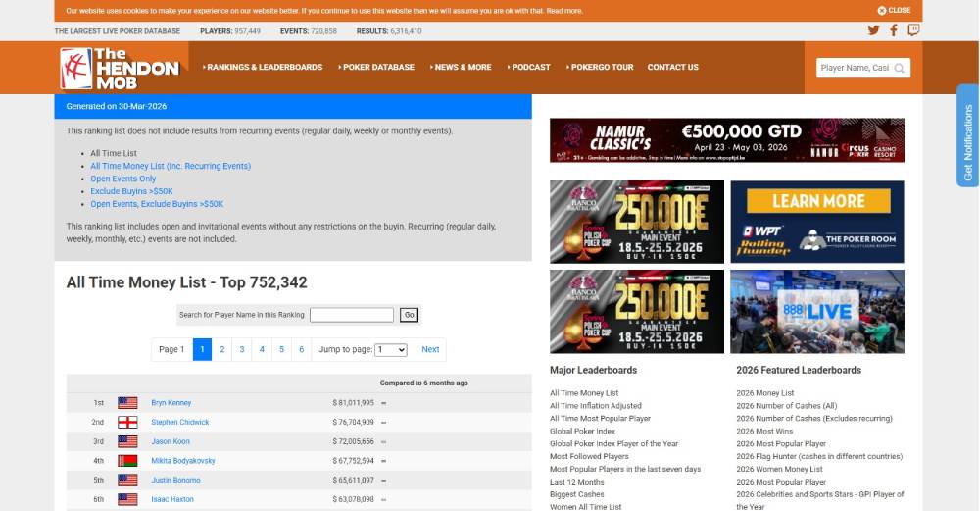The width and height of the screenshot is (980, 511).
Task: Open PokerGO Tour menu
Action: pyautogui.click(x=600, y=67)
